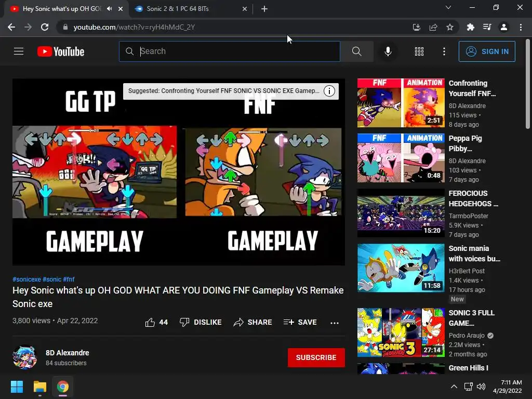Click the magnifier search button
This screenshot has width=532, height=399.
click(x=356, y=51)
